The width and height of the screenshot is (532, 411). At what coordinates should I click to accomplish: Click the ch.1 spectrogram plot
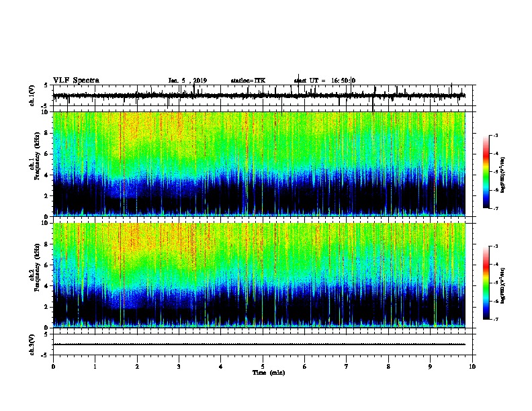(259, 164)
